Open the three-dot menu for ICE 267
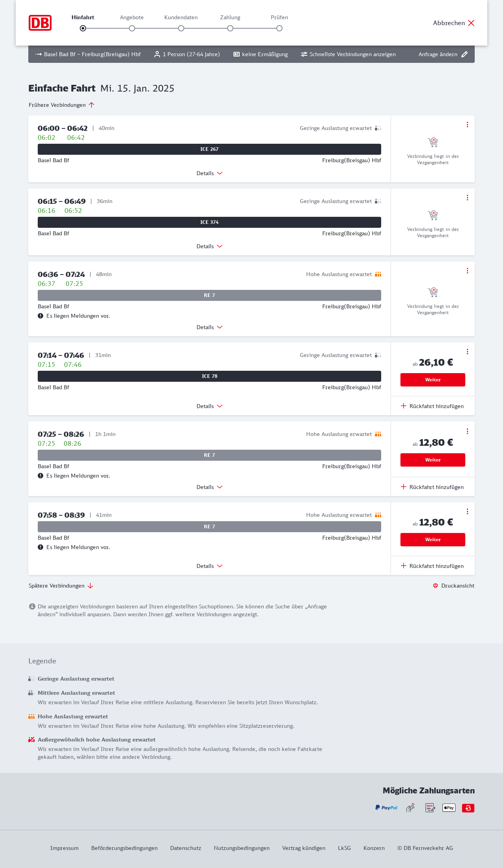 pos(467,125)
